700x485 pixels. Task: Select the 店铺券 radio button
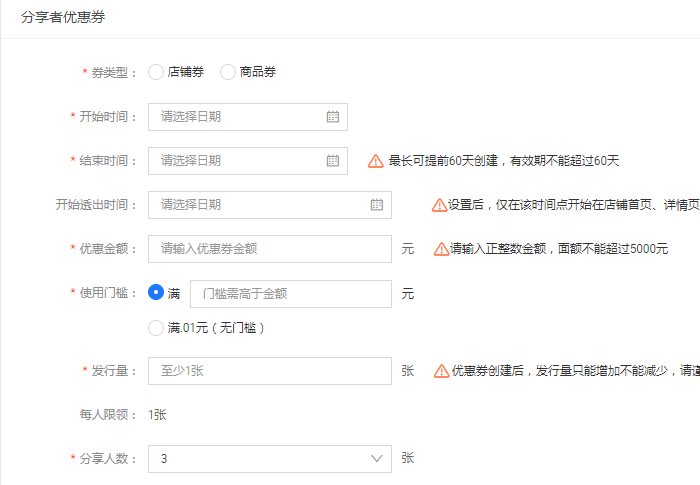click(156, 72)
